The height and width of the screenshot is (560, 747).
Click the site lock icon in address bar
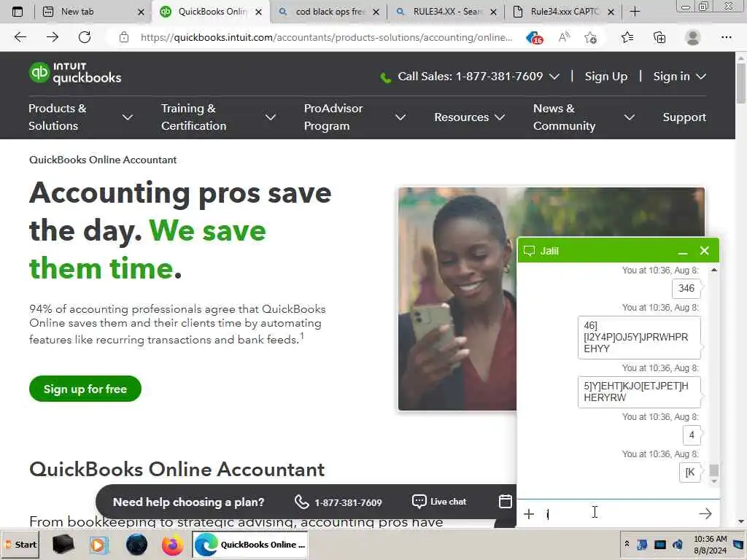click(x=124, y=37)
